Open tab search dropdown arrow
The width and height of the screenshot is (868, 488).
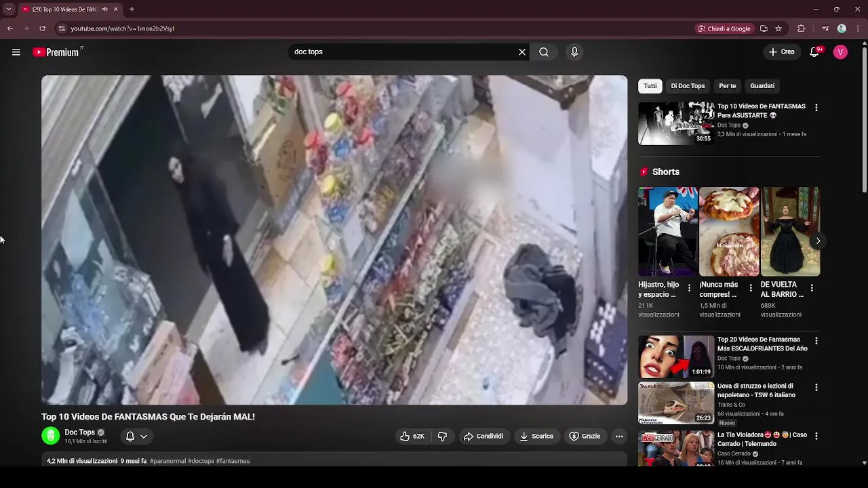[x=9, y=9]
